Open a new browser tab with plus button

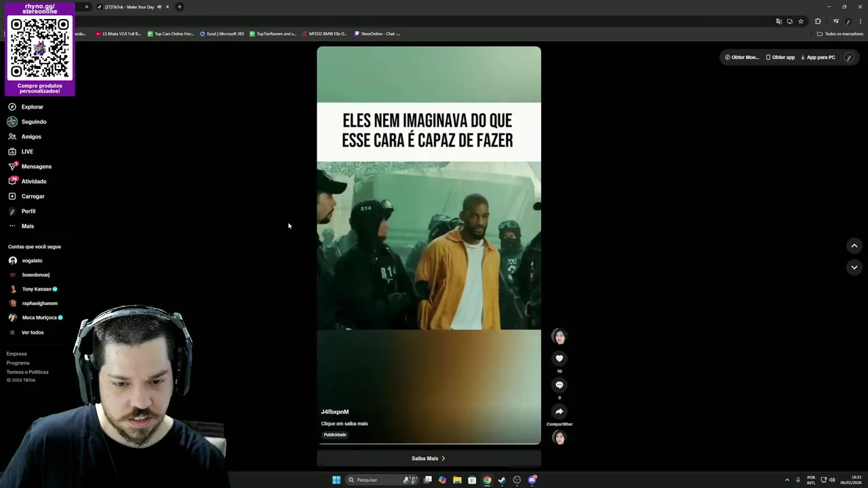pyautogui.click(x=180, y=7)
